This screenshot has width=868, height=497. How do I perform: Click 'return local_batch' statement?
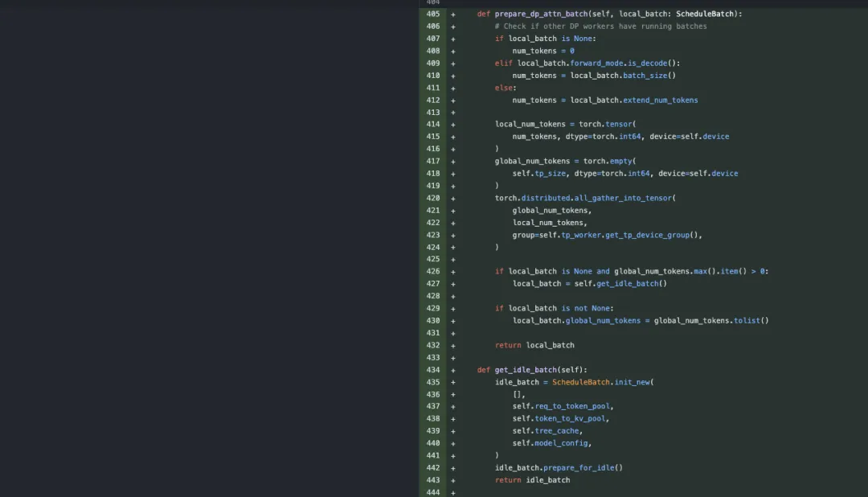coord(534,345)
